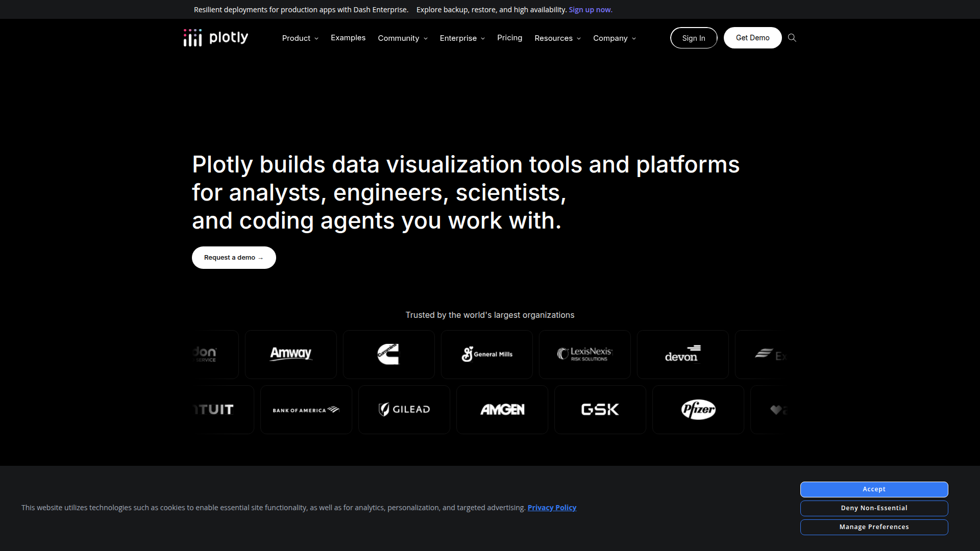Expand the Company dropdown menu
The image size is (980, 551).
pos(615,38)
